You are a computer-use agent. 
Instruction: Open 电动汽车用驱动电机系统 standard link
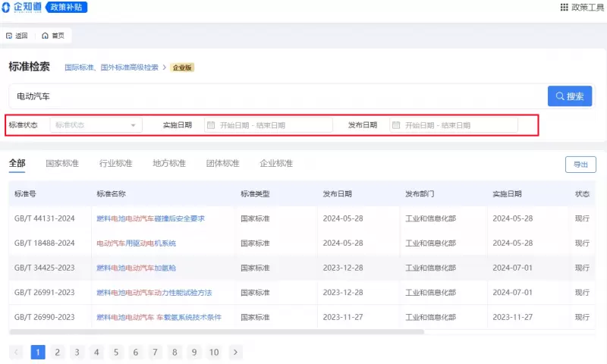pos(136,243)
